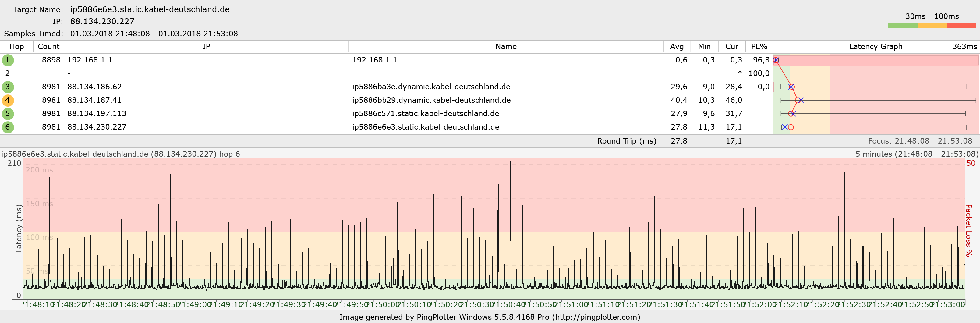Click the Latency Graph column header
This screenshot has height=323, width=980.
pyautogui.click(x=876, y=46)
